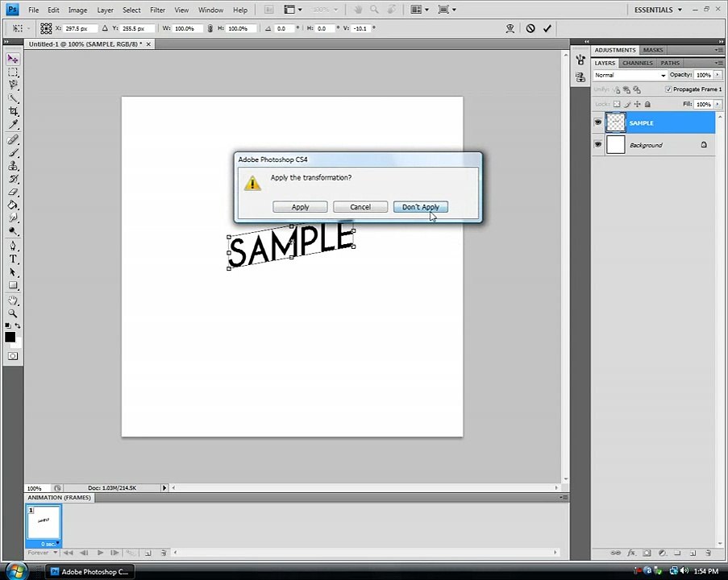Click the X position input field
The image size is (728, 580).
click(80, 28)
